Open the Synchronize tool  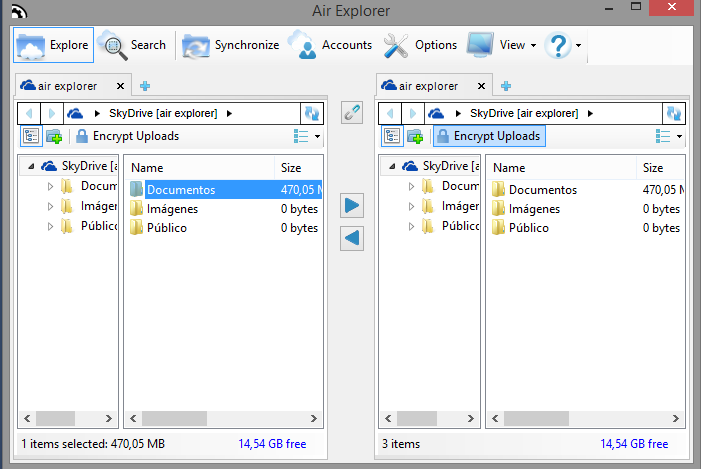click(x=231, y=45)
